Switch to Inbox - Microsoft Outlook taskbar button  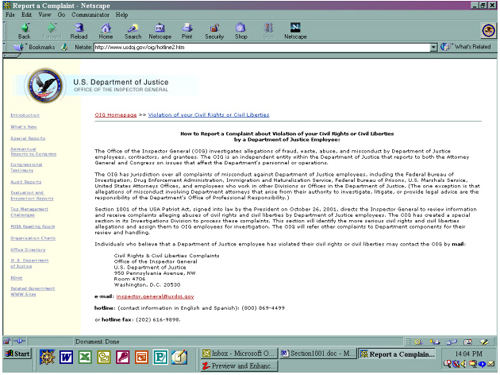click(239, 353)
